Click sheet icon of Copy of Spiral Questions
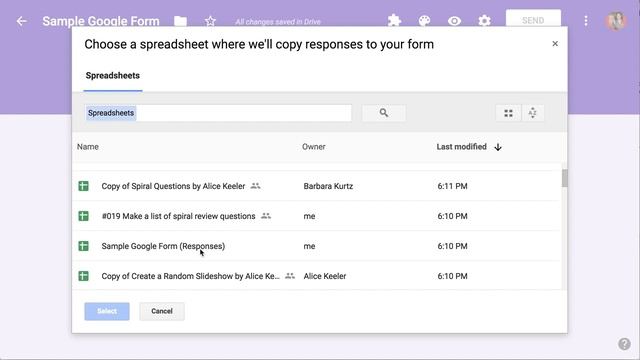Viewport: 640px width, 360px height. [84, 186]
